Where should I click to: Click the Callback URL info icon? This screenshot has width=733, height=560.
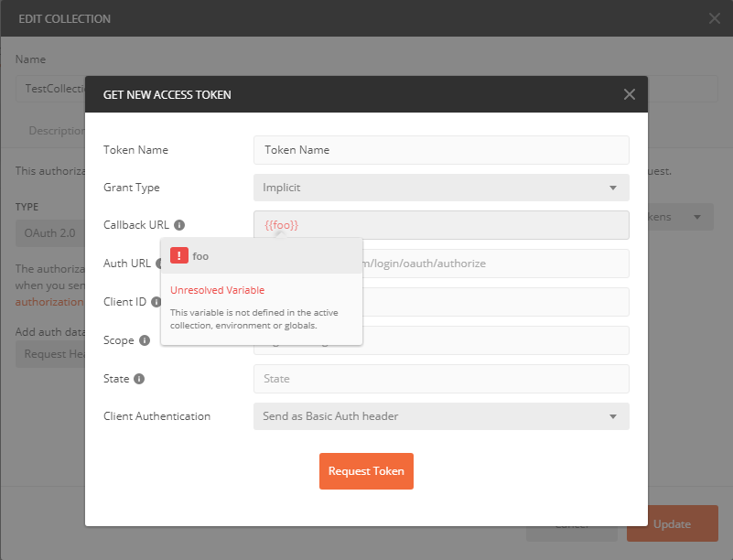[179, 224]
